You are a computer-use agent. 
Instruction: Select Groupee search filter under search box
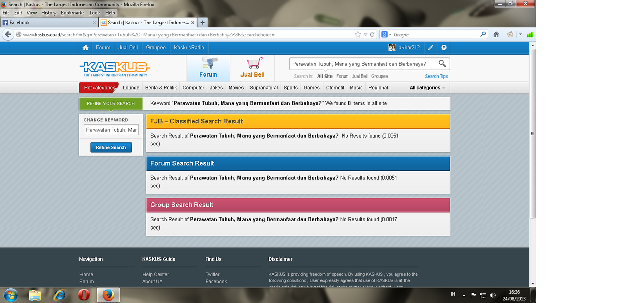(x=380, y=77)
